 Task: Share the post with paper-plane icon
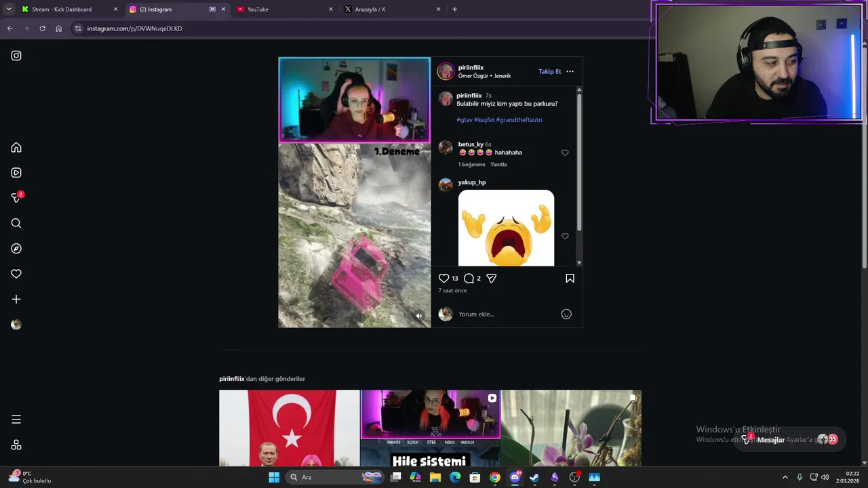click(492, 278)
